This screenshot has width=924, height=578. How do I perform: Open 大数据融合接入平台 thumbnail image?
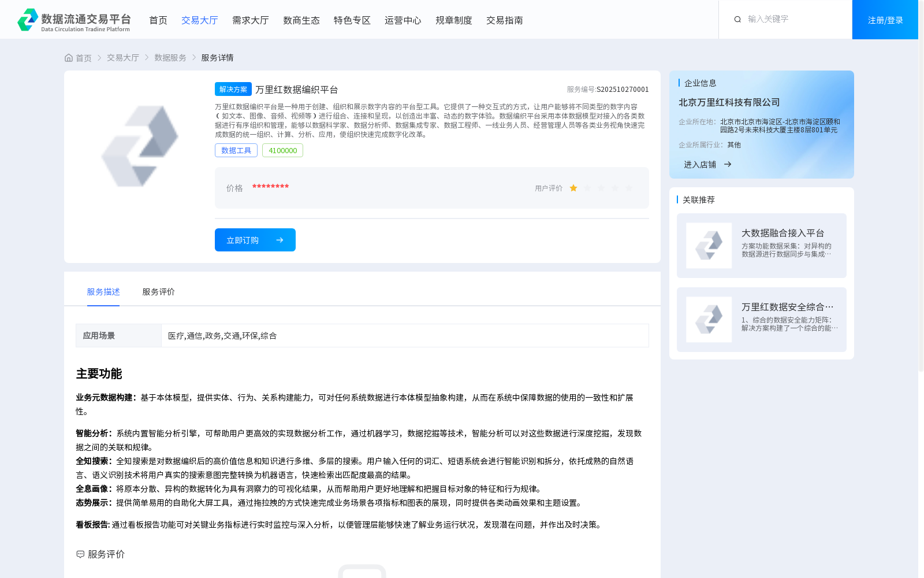click(709, 246)
